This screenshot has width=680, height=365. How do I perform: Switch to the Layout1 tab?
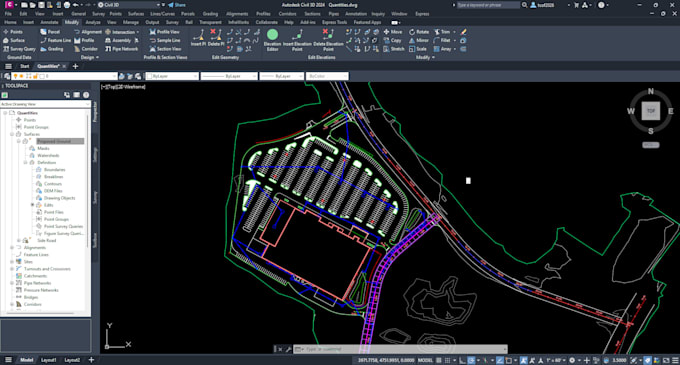point(49,360)
